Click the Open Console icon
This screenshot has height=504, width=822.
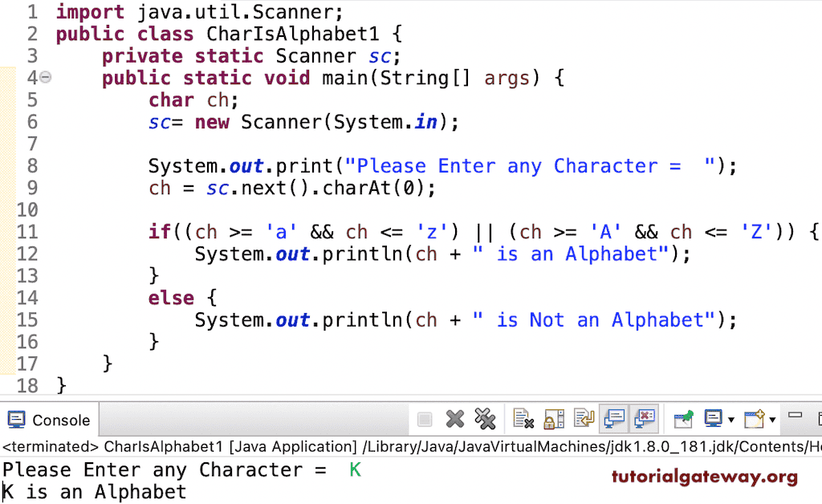pyautogui.click(x=753, y=418)
